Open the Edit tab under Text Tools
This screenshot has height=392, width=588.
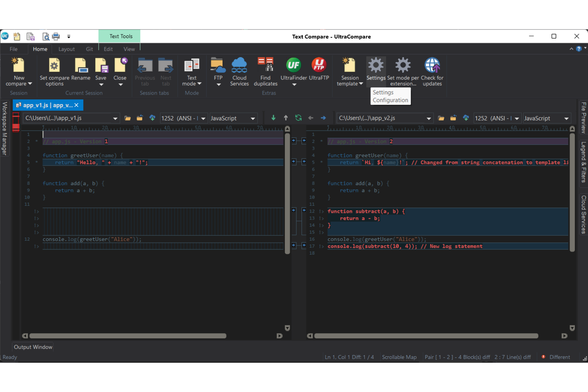coord(108,49)
